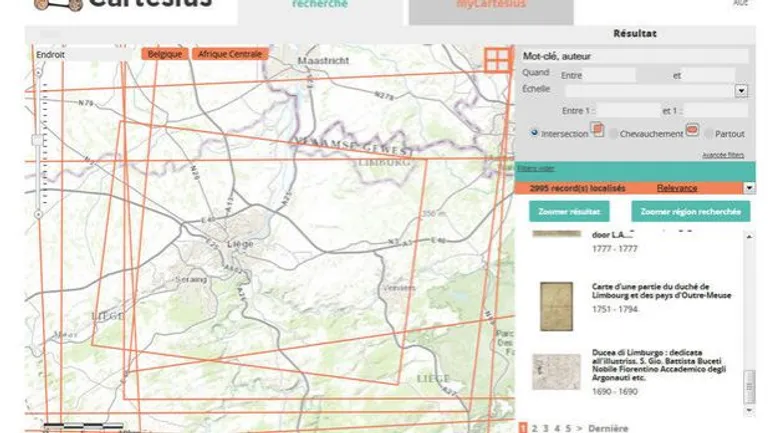Screen dimensions: 770x433
Task: Click the Zoomer région recherchée button
Action: click(690, 212)
